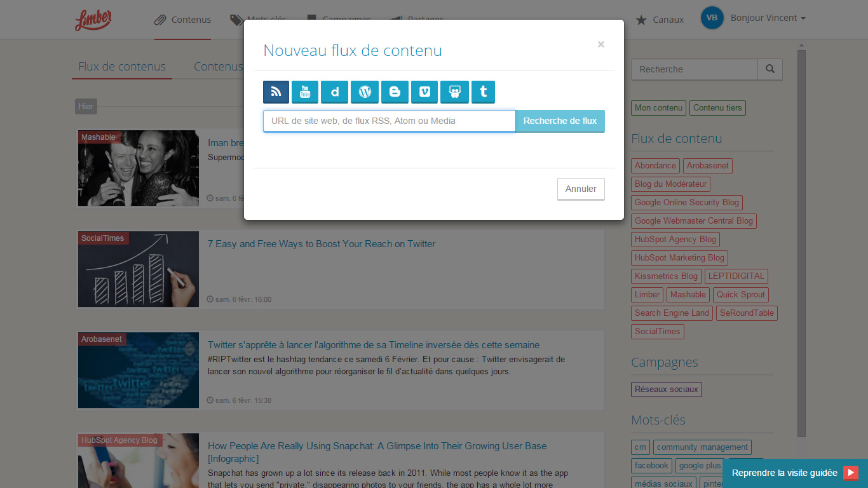Click the Annuler button
Viewport: 868px width, 488px height.
[581, 189]
